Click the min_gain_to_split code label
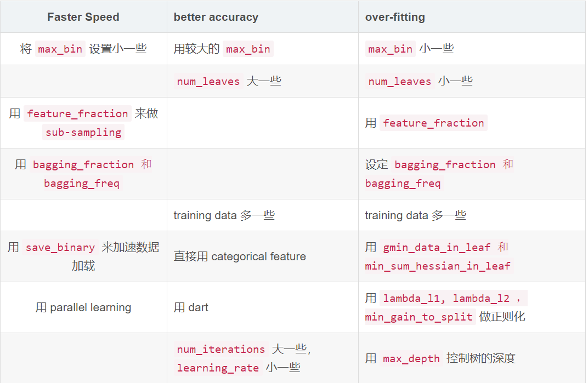 point(419,317)
